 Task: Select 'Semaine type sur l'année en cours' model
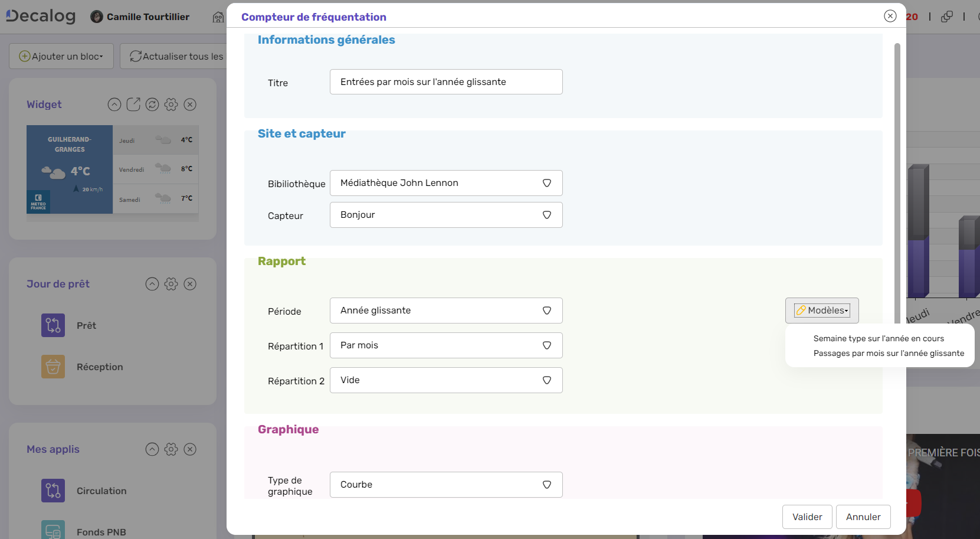pos(879,338)
